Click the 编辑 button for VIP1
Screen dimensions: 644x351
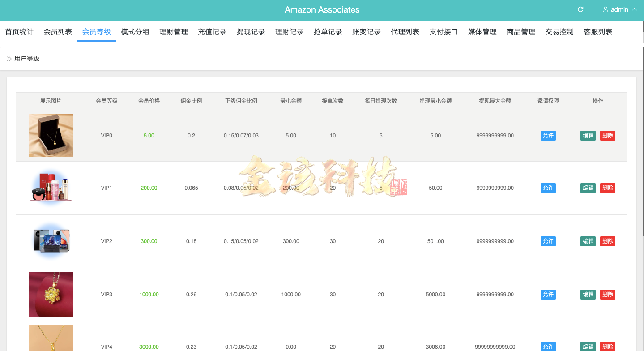pos(588,188)
